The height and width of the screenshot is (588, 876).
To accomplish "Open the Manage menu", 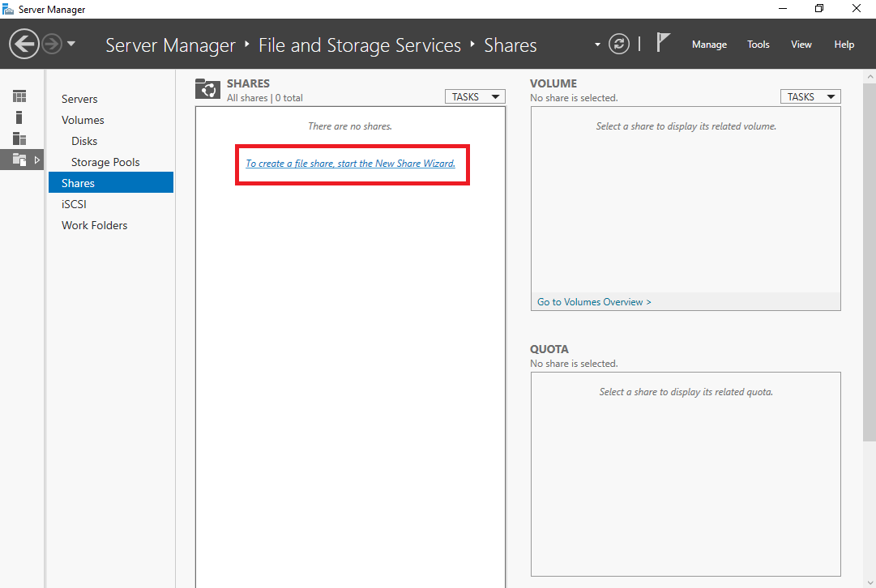I will 709,45.
